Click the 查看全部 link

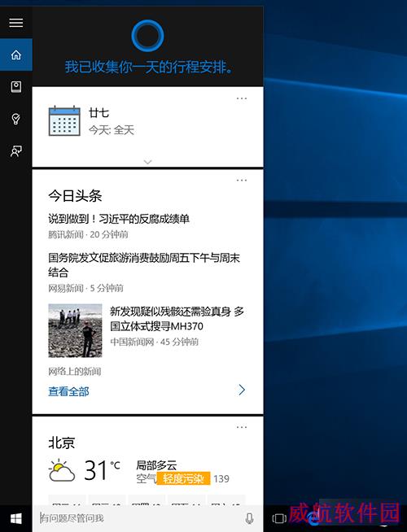pos(68,391)
